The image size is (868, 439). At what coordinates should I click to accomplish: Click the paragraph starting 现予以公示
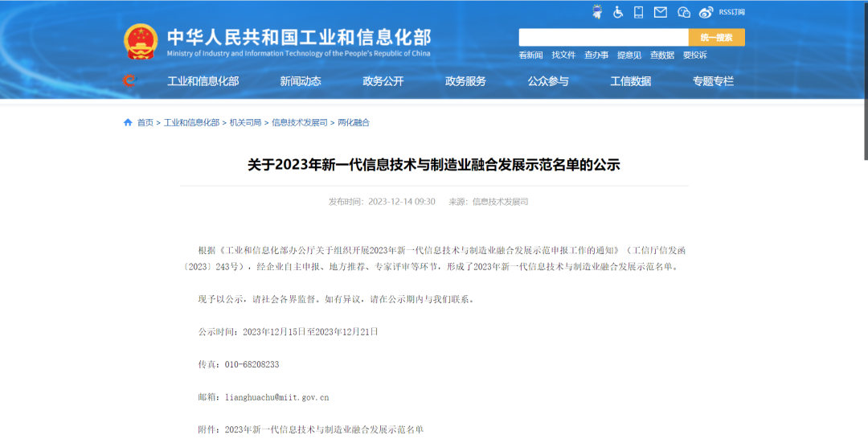coord(336,299)
